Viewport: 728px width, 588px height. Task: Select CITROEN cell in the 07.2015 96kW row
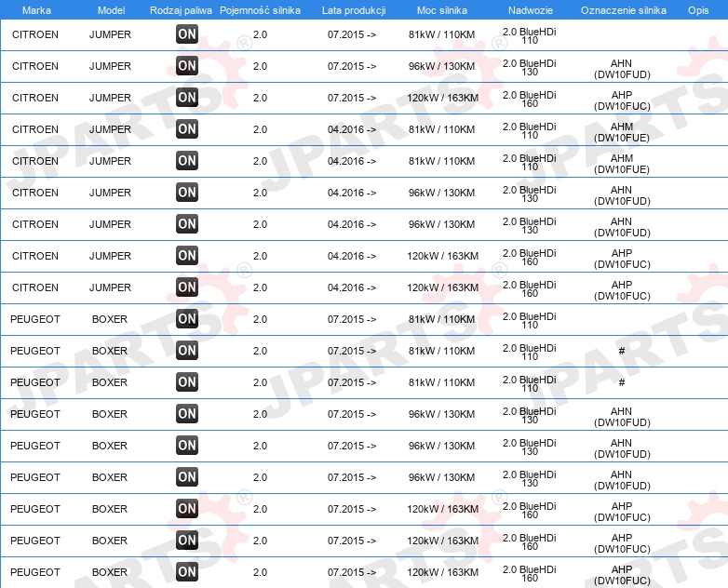(x=35, y=66)
